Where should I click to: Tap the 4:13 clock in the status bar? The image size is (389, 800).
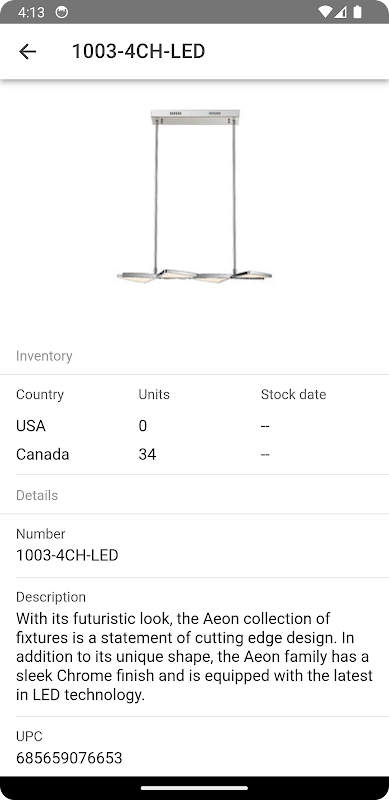point(31,12)
